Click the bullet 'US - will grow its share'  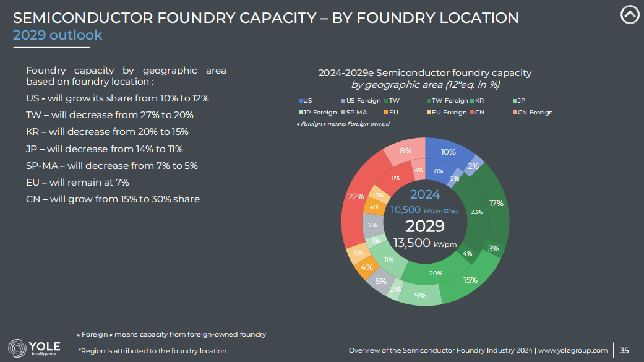pyautogui.click(x=118, y=98)
